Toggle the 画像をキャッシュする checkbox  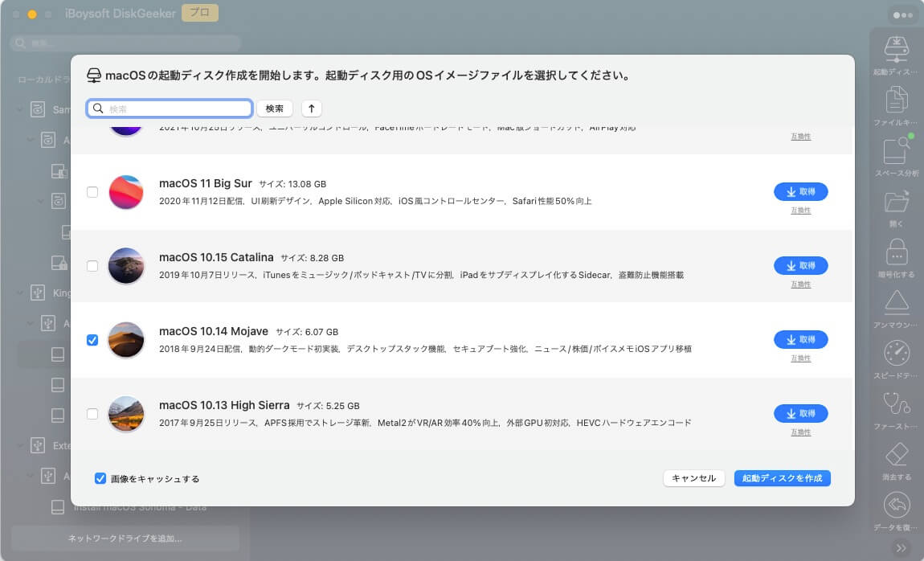click(x=100, y=478)
